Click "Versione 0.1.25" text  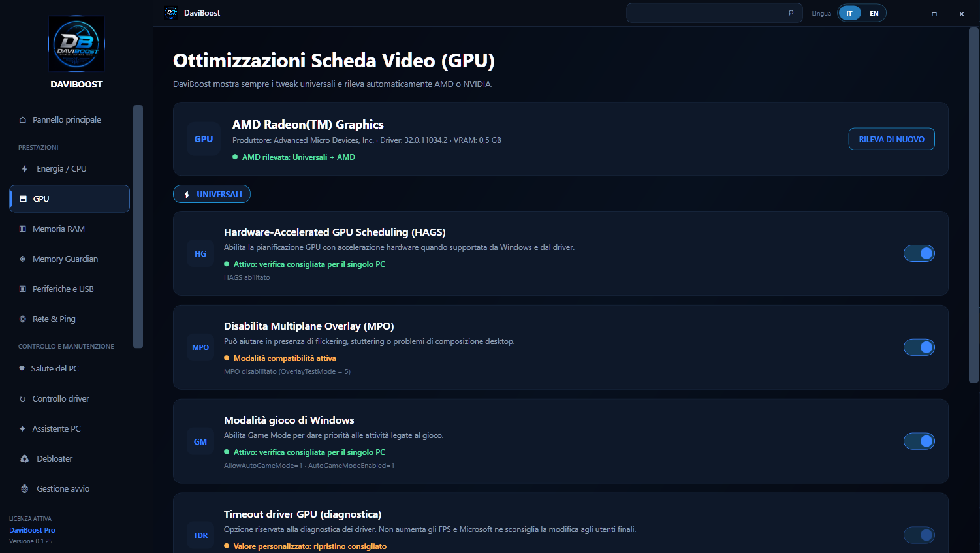(31, 541)
